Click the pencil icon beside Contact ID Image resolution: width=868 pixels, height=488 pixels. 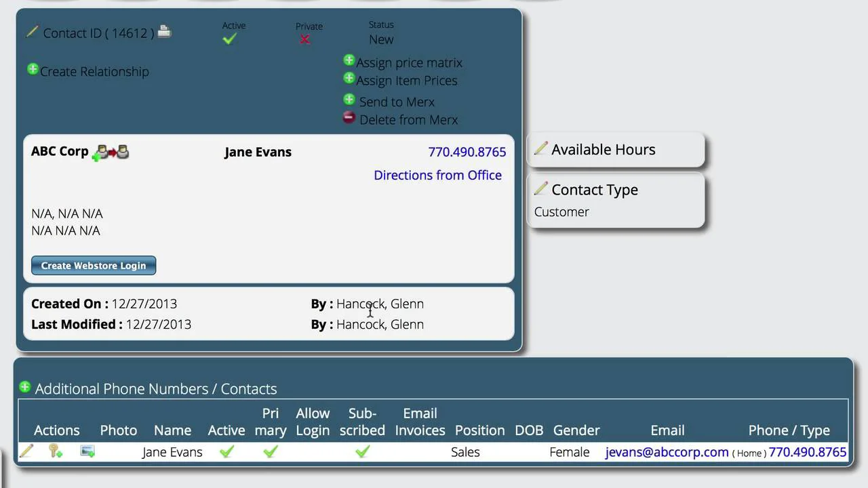[x=32, y=32]
